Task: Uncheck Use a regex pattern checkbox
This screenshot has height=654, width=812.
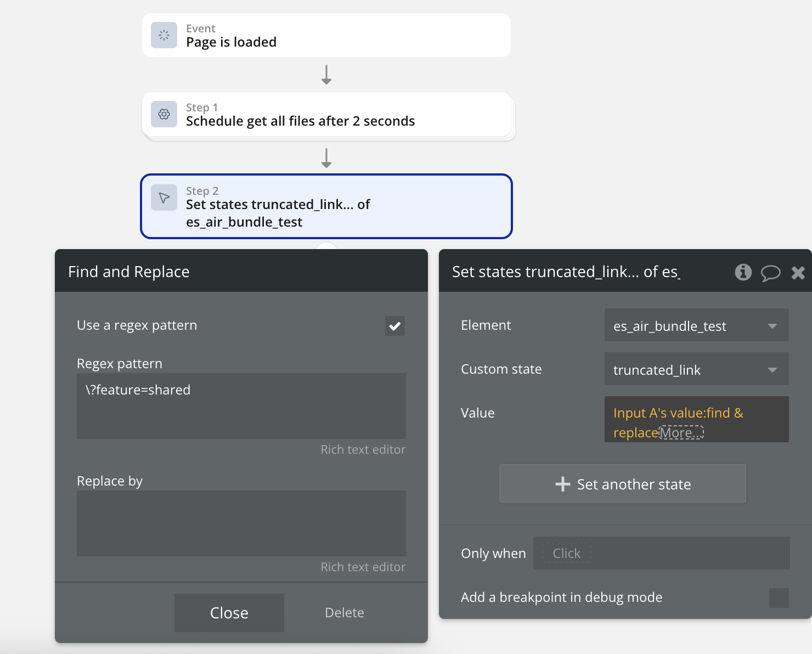Action: (x=395, y=326)
